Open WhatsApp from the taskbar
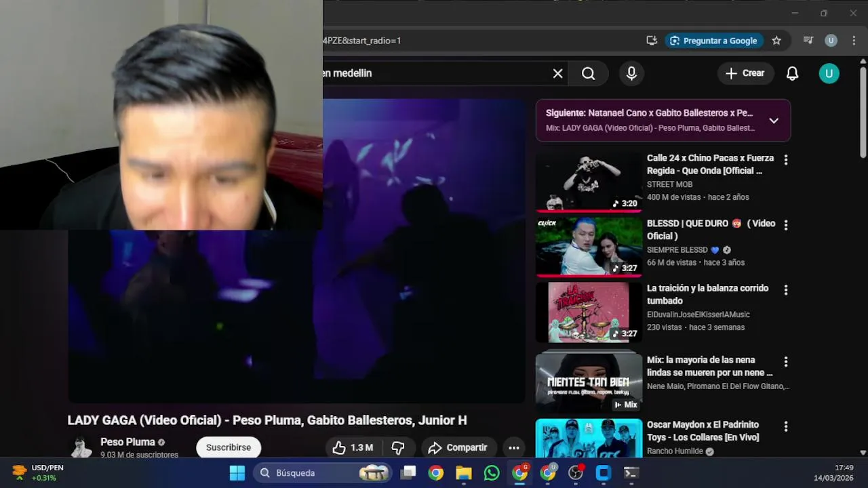This screenshot has width=868, height=488. 492,473
